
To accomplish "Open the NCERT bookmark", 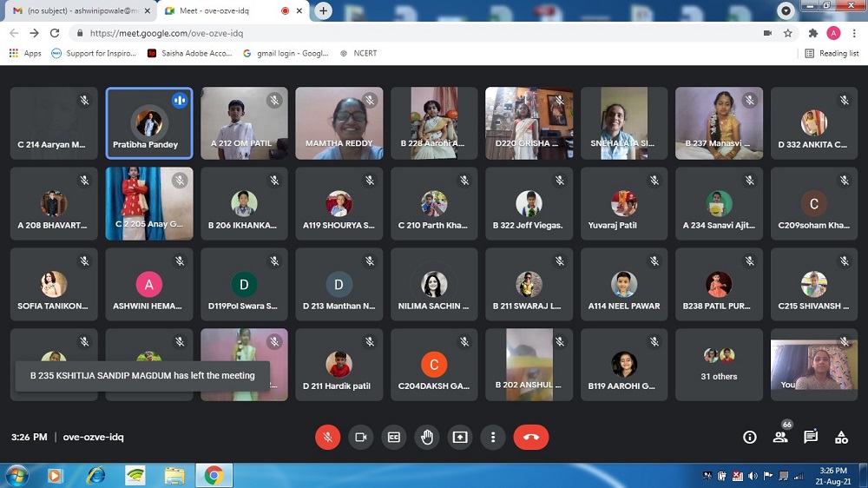I will [364, 53].
